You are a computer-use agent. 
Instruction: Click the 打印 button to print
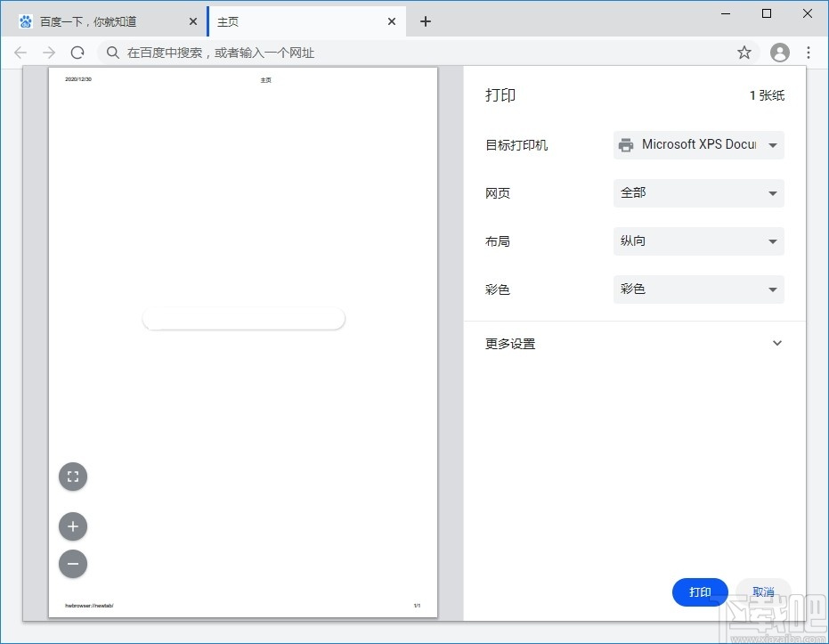click(x=700, y=592)
